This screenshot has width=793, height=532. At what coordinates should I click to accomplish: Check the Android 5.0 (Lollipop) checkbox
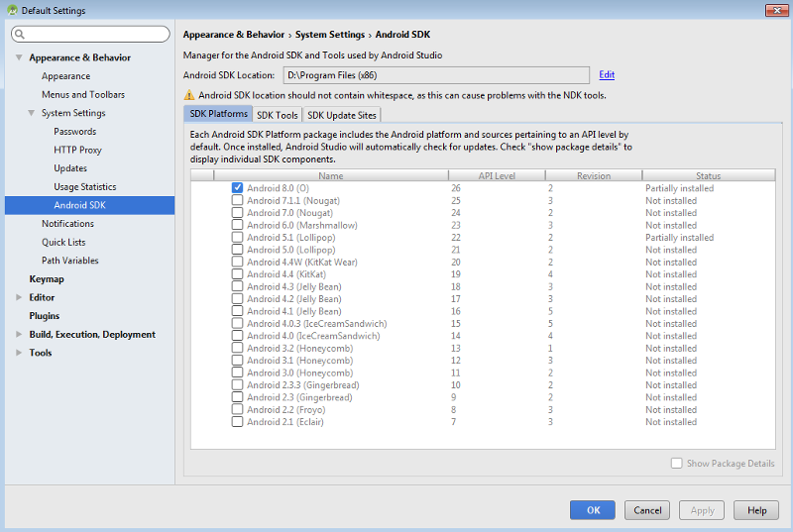tap(237, 249)
